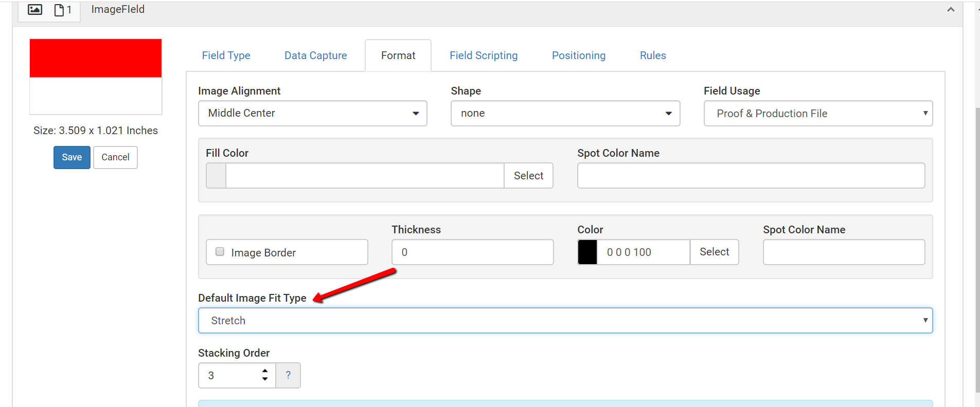Open the Rules tab
This screenshot has width=980, height=407.
653,55
